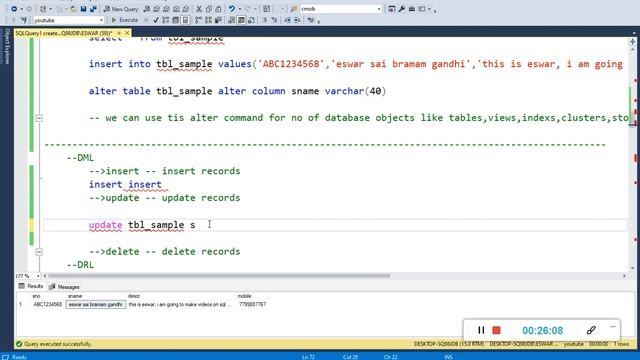Minimize the recording control widget
640x360 pixels.
tap(613, 327)
